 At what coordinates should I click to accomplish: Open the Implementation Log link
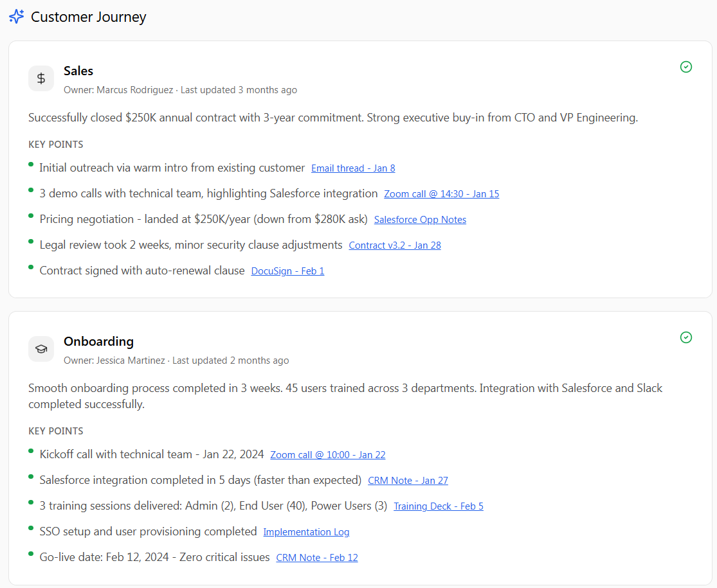pos(306,532)
